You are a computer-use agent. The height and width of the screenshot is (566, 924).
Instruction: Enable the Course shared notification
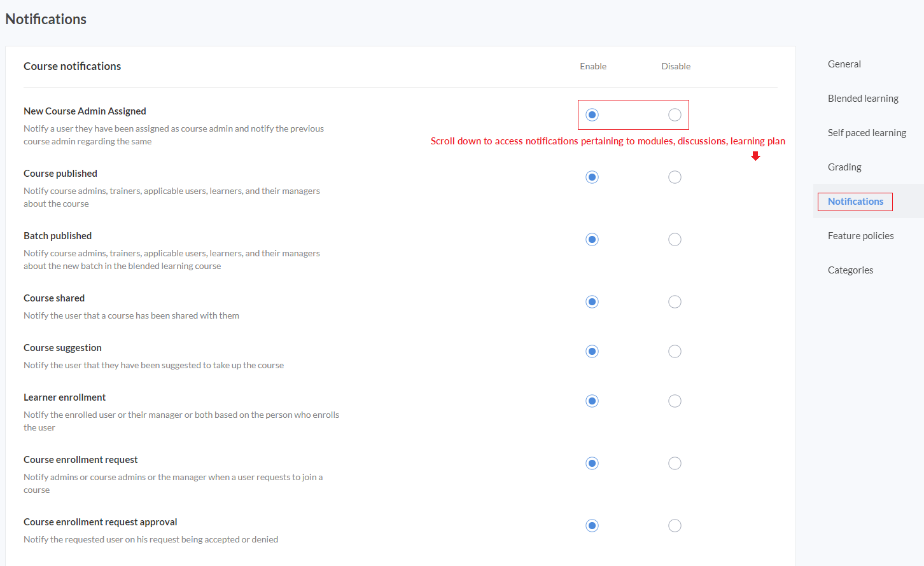pyautogui.click(x=592, y=302)
